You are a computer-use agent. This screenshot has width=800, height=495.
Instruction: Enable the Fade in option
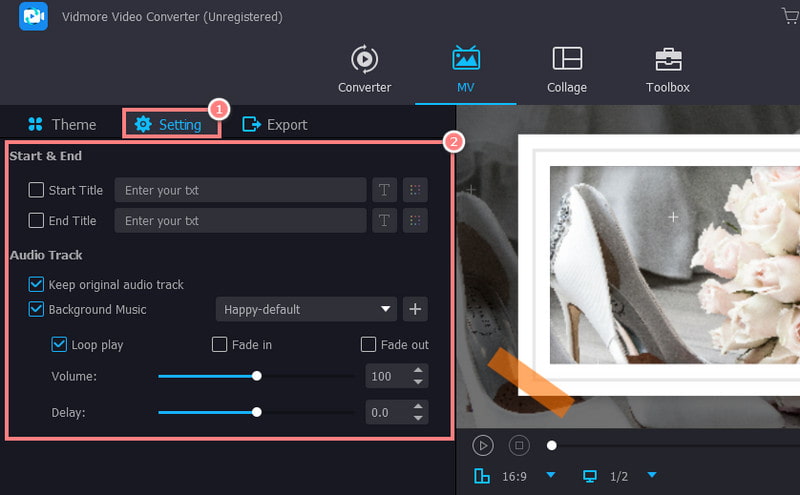point(219,345)
